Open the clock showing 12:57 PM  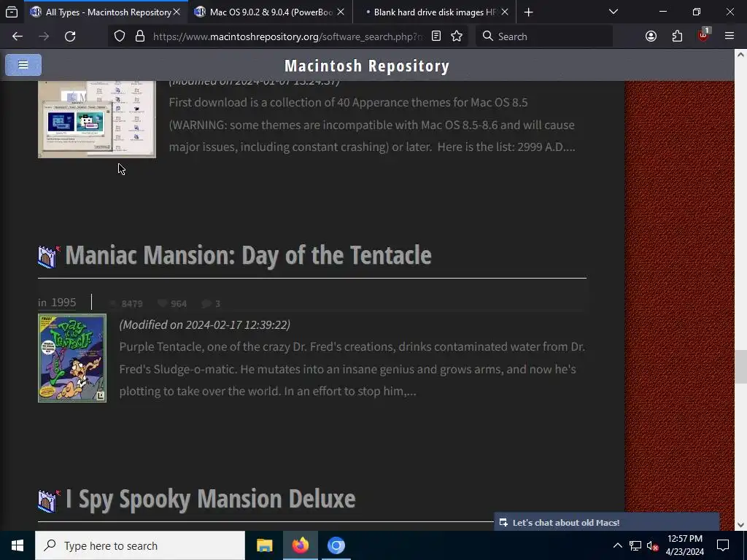[x=684, y=545]
